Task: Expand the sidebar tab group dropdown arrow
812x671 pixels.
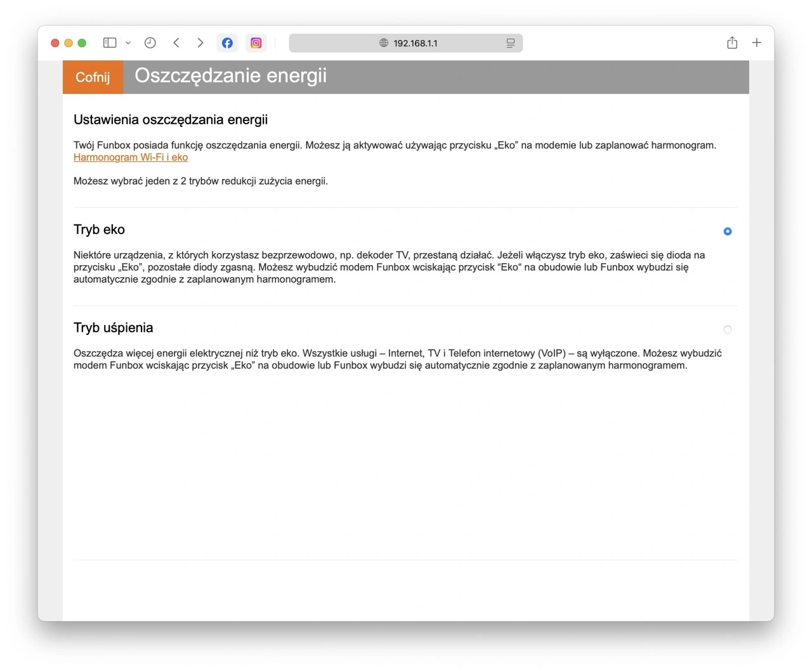Action: (128, 43)
